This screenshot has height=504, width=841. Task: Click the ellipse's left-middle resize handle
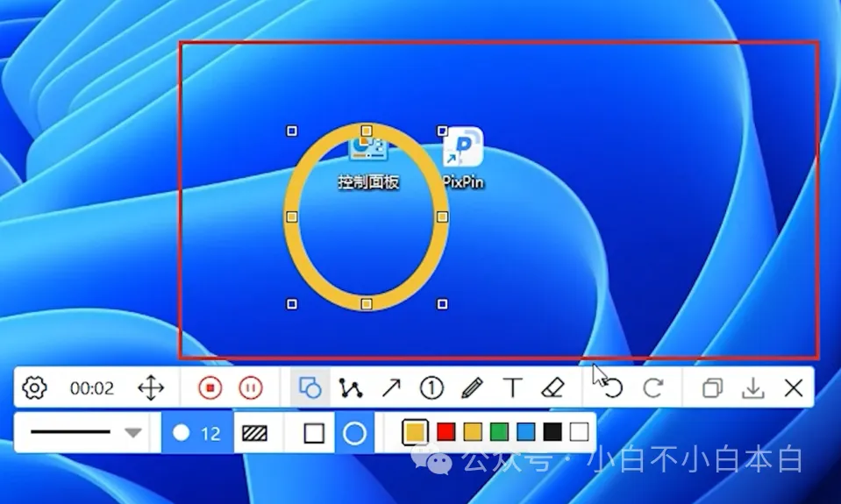coord(292,217)
